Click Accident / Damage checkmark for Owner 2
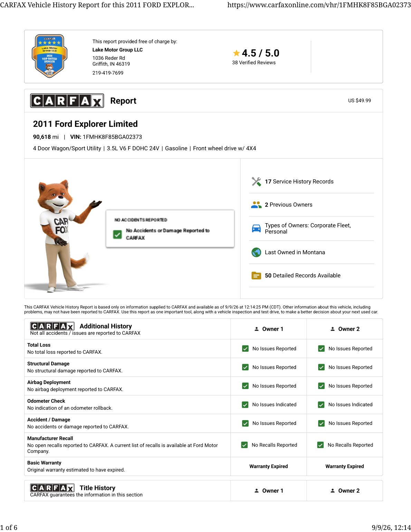Image resolution: width=411 pixels, height=532 pixels. point(321,423)
